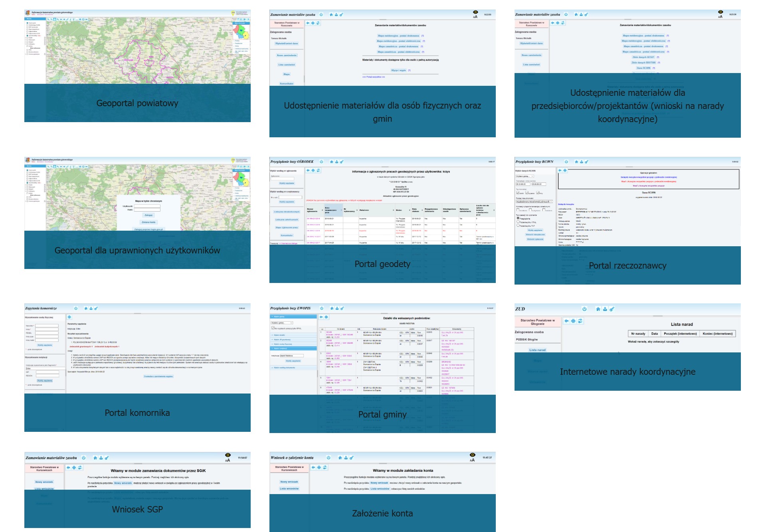Click the home icon in the ZUD thumbnail
Image resolution: width=778 pixels, height=532 pixels.
pos(598,309)
